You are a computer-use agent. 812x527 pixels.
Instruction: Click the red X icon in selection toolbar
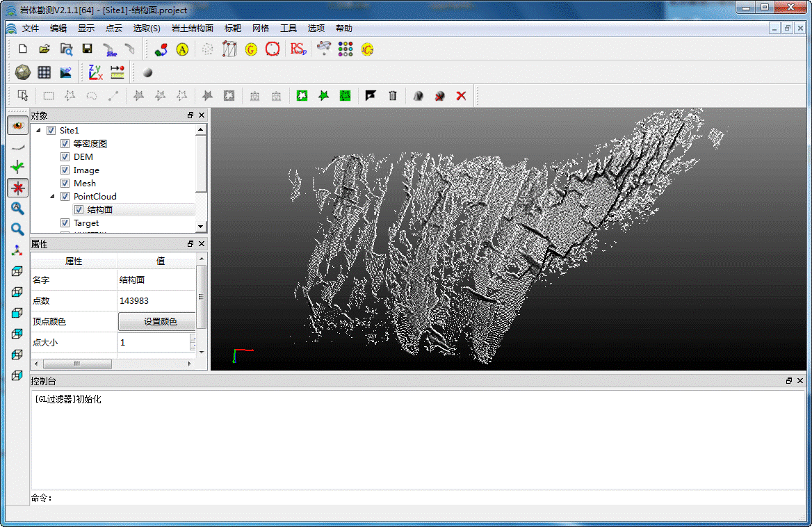[x=461, y=96]
